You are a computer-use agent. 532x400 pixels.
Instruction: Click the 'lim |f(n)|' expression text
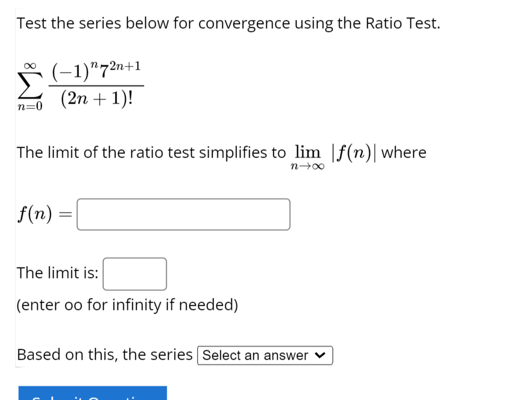[x=334, y=153]
